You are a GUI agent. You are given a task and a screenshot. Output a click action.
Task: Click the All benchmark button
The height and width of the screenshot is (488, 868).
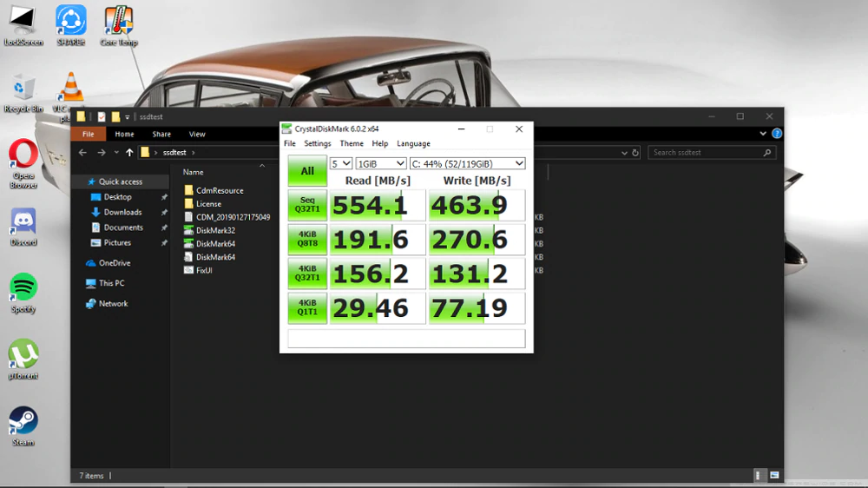[307, 171]
